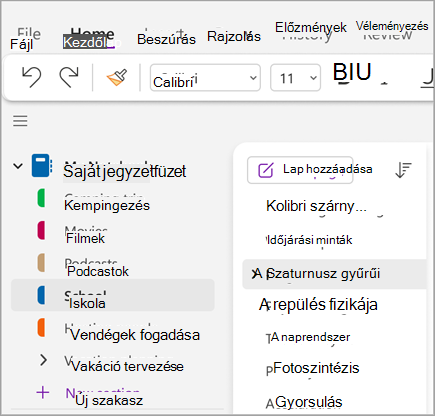Viewport: 435px width, 416px height.
Task: Open the Előzmények tab
Action: click(x=310, y=27)
